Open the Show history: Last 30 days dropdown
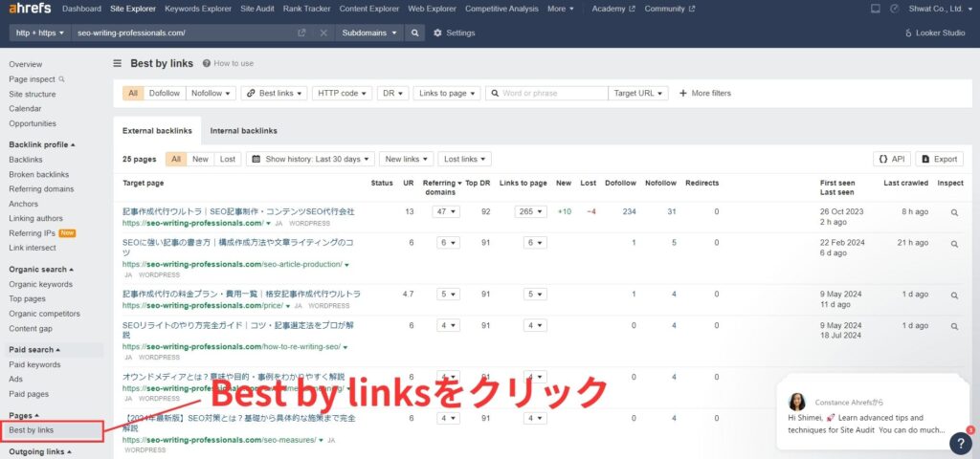Image resolution: width=980 pixels, height=459 pixels. coord(311,160)
